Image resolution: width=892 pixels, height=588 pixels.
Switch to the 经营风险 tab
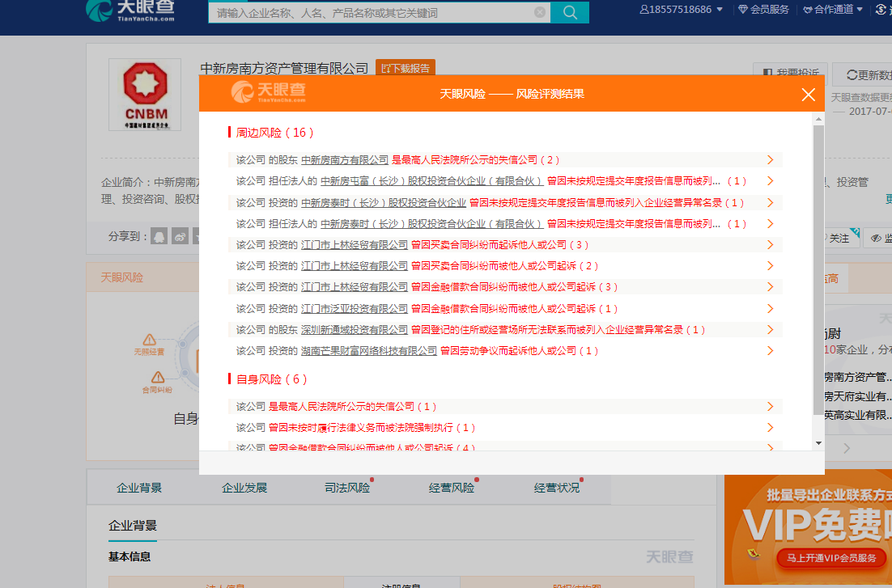click(x=452, y=488)
